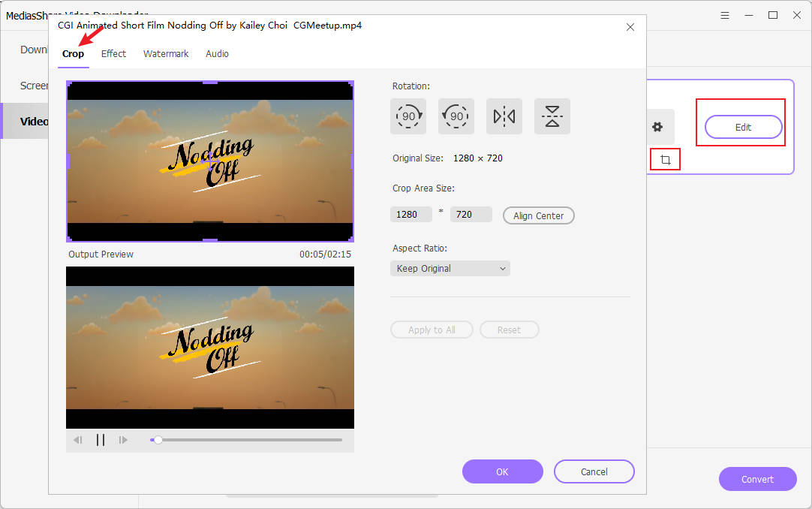Image resolution: width=812 pixels, height=509 pixels.
Task: Click right-middle crop handle
Action: pos(352,161)
